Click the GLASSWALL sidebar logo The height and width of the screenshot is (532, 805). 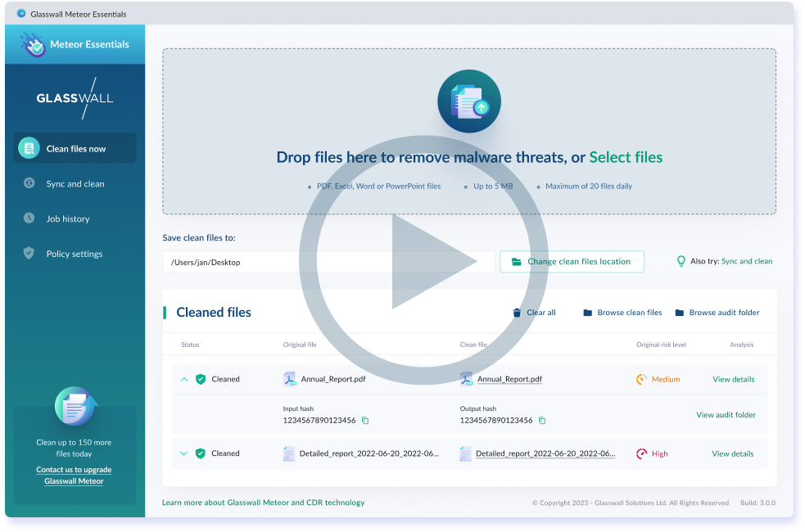coord(75,98)
